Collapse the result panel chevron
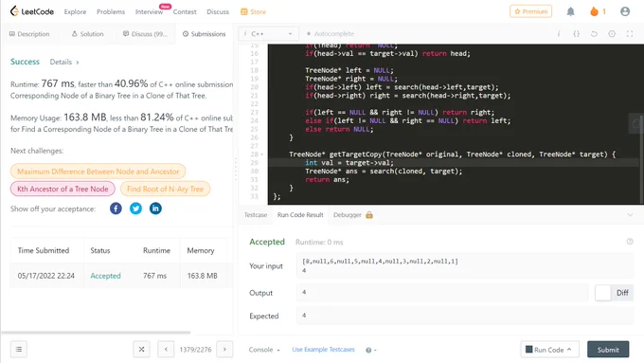The height and width of the screenshot is (363, 644). [x=630, y=215]
